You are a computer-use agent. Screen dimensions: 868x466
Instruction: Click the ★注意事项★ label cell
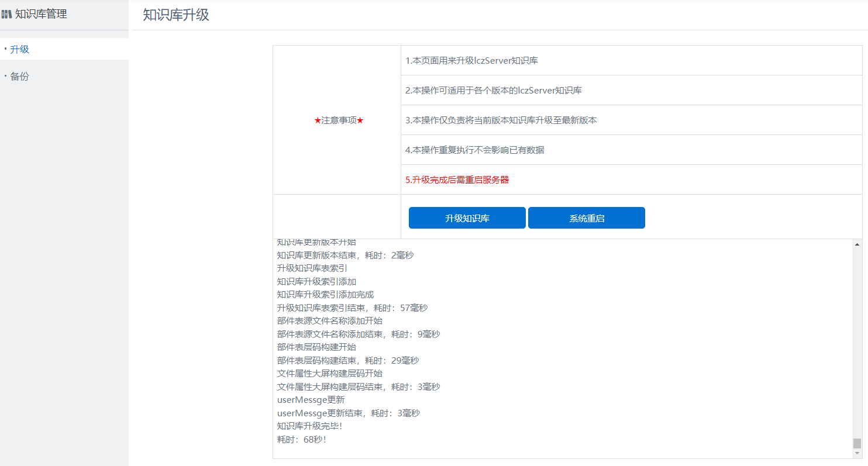tap(339, 120)
